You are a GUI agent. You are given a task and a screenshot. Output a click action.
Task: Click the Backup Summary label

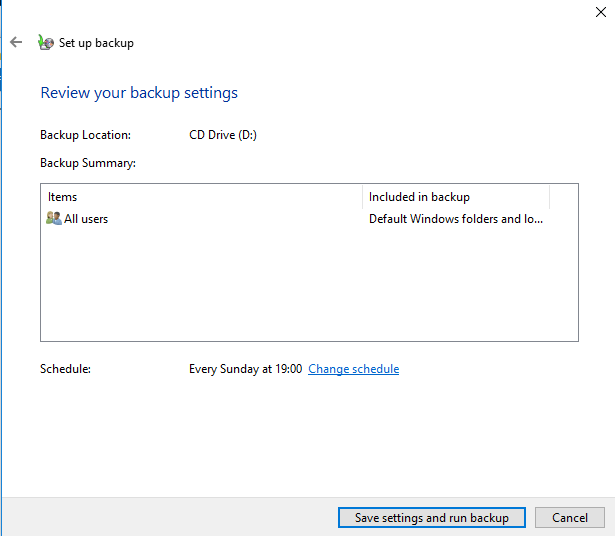pos(88,163)
